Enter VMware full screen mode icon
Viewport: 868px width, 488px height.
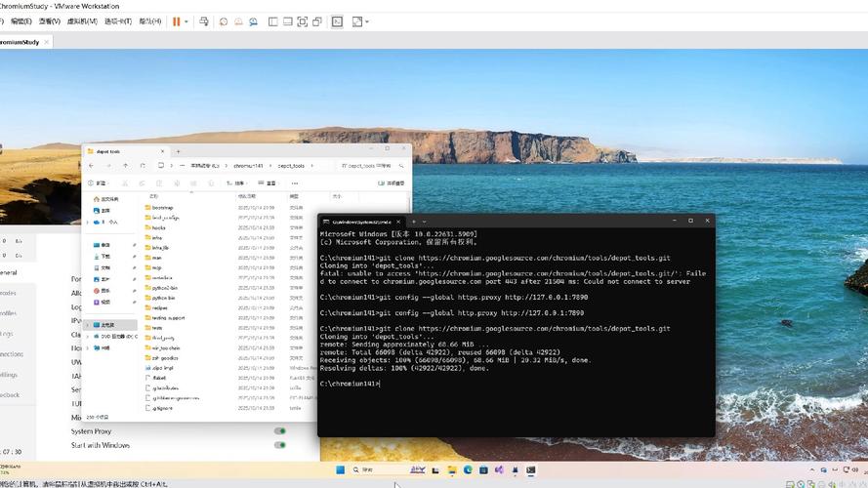[x=303, y=21]
